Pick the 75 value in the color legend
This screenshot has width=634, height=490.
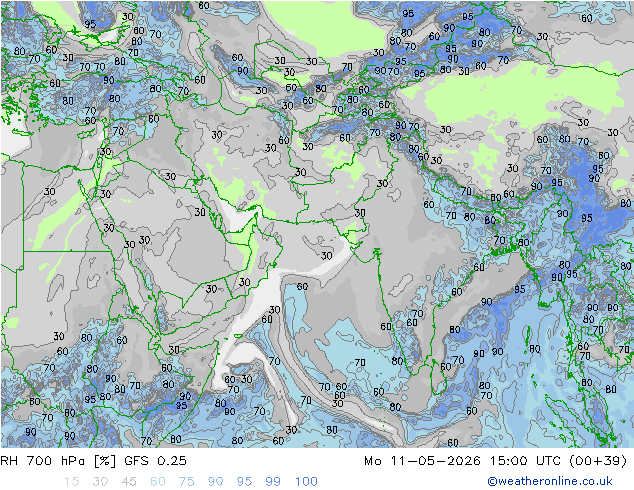(186, 482)
